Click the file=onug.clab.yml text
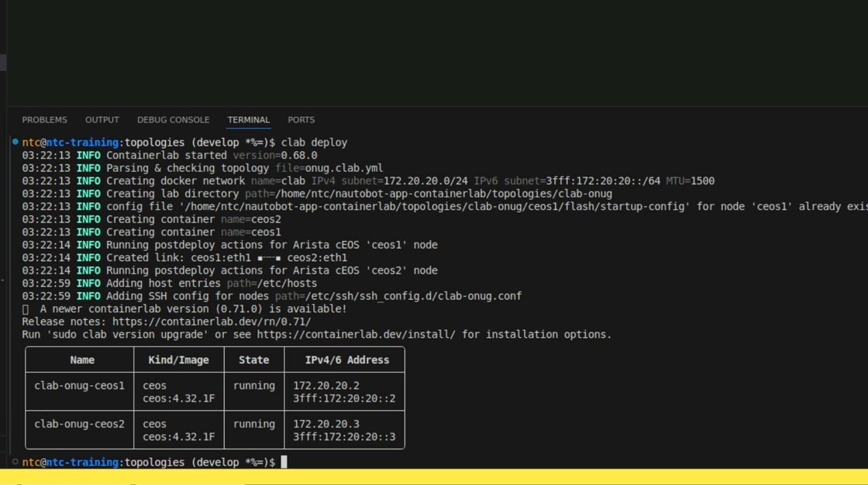868x485 pixels. [329, 168]
